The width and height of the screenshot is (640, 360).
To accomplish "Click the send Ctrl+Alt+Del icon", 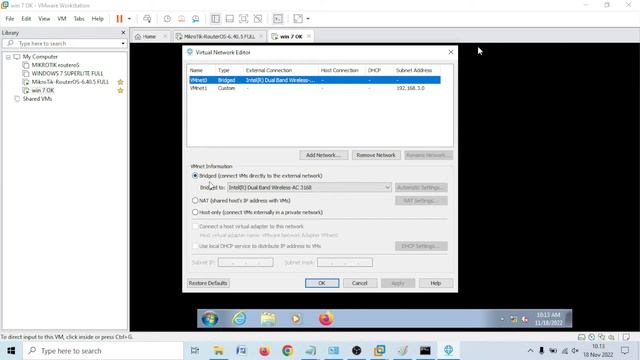I will click(147, 19).
